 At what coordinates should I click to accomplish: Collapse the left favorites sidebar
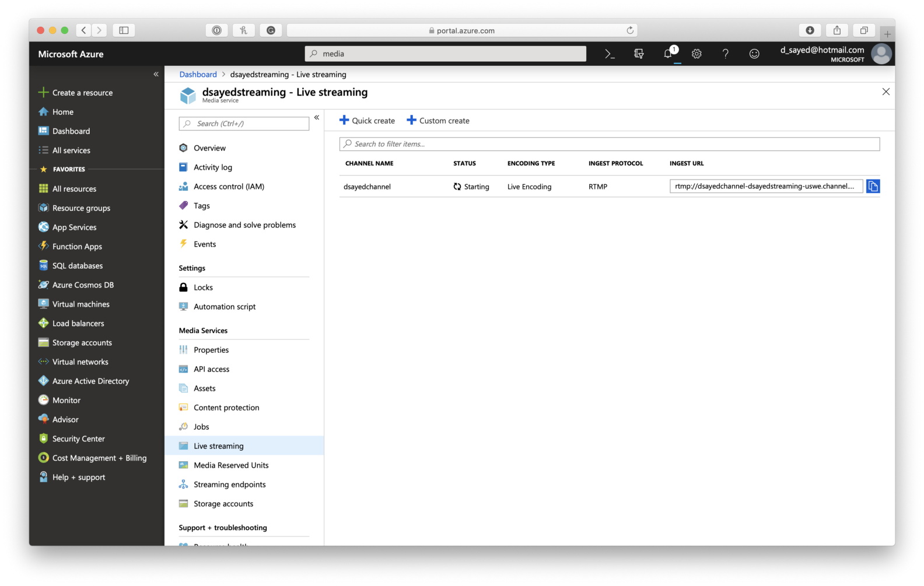[x=156, y=74]
